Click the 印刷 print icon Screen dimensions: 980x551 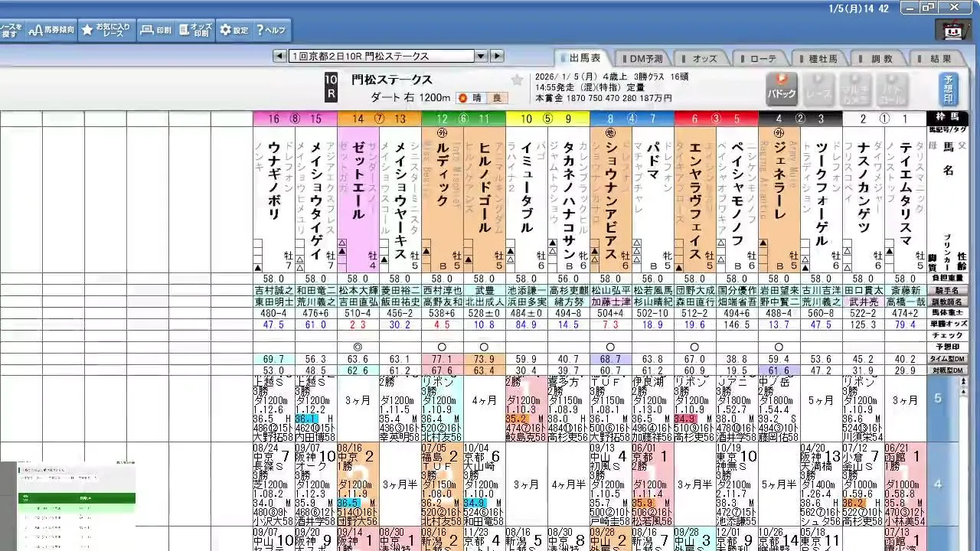[155, 30]
